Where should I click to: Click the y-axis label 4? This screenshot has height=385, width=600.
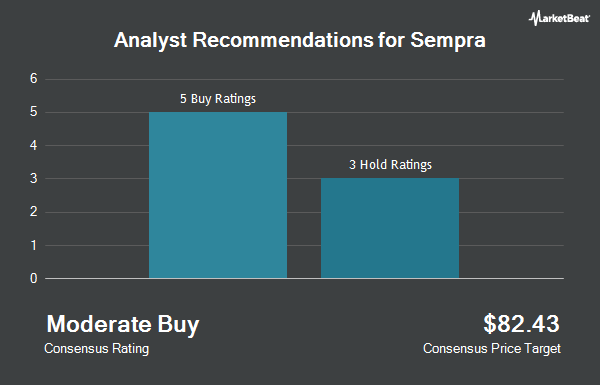click(x=34, y=145)
